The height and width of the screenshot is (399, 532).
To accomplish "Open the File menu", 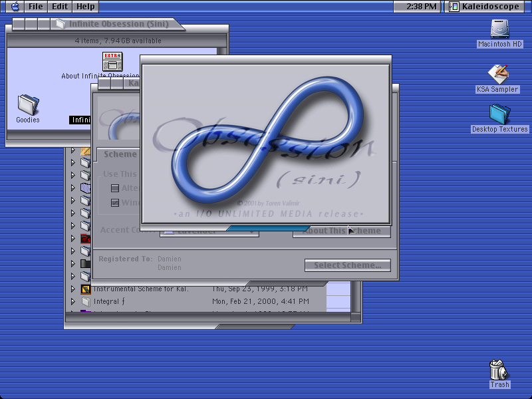I will 36,7.
